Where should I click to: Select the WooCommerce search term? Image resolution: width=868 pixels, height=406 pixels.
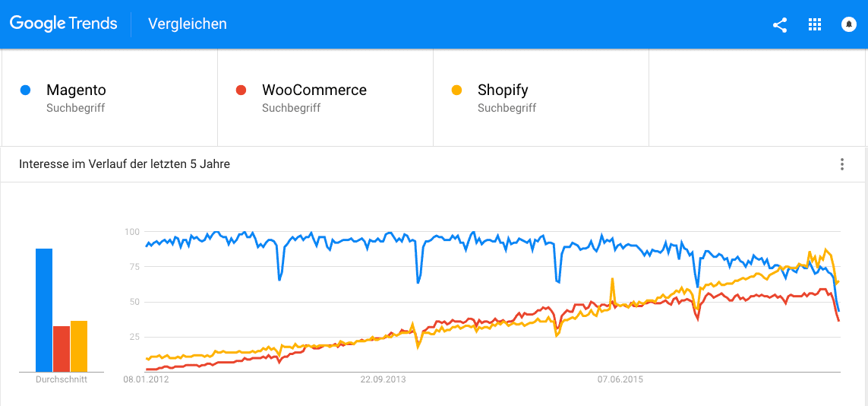click(x=314, y=90)
